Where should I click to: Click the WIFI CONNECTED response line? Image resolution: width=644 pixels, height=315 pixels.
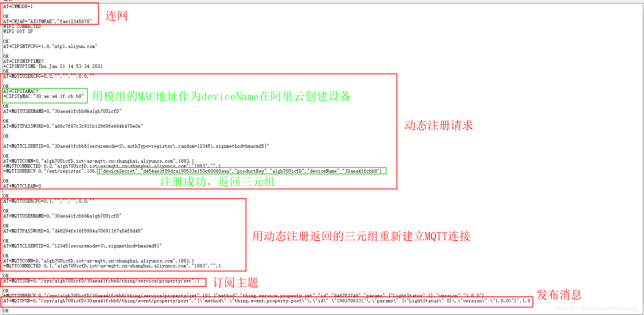[x=22, y=26]
